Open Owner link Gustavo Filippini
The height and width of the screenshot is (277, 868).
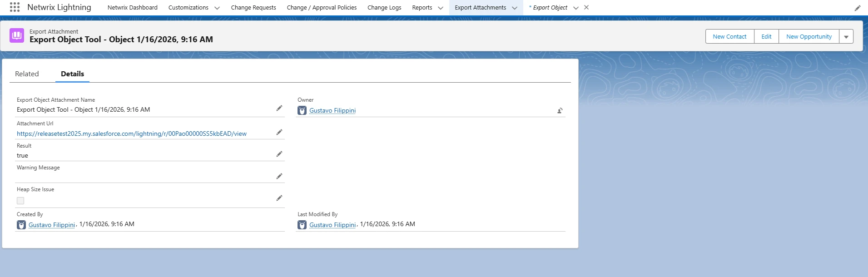tap(332, 110)
